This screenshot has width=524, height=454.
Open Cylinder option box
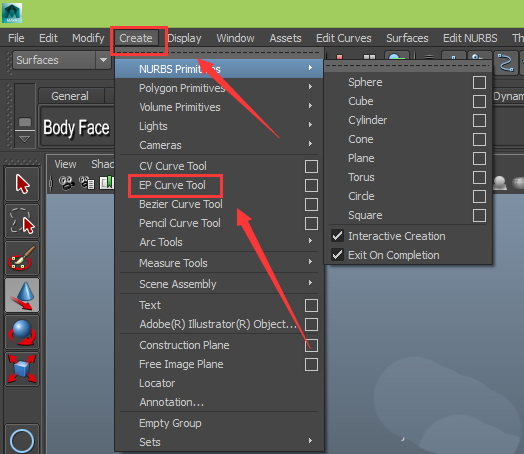tap(479, 120)
